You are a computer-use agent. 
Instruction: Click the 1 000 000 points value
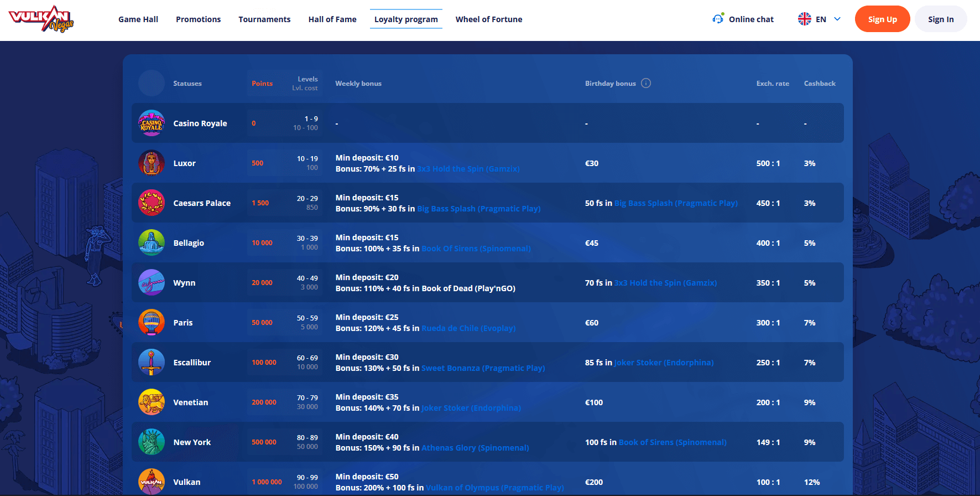[x=267, y=482]
